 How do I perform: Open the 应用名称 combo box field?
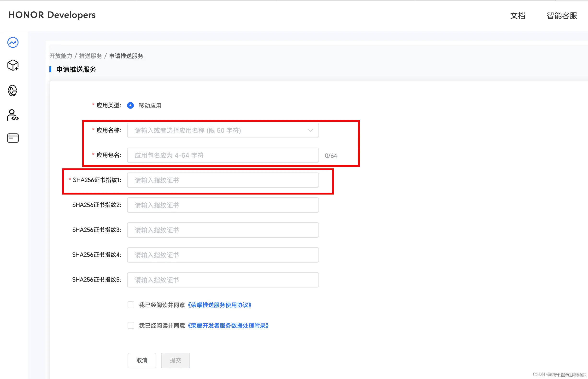[217, 130]
